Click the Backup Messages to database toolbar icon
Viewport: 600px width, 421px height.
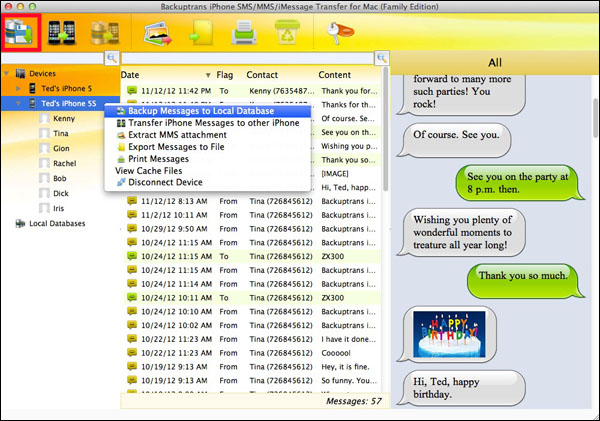coord(20,33)
